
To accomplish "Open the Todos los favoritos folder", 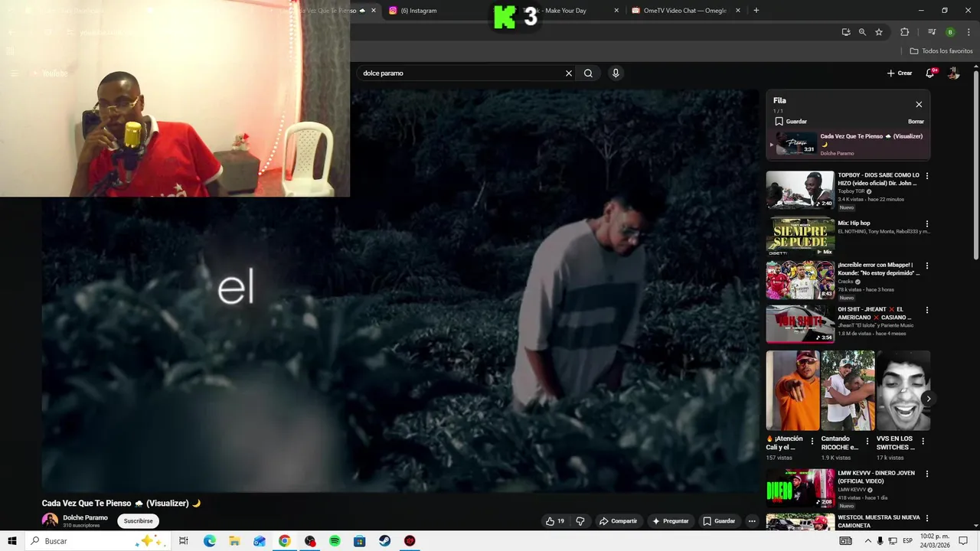I will tap(942, 51).
